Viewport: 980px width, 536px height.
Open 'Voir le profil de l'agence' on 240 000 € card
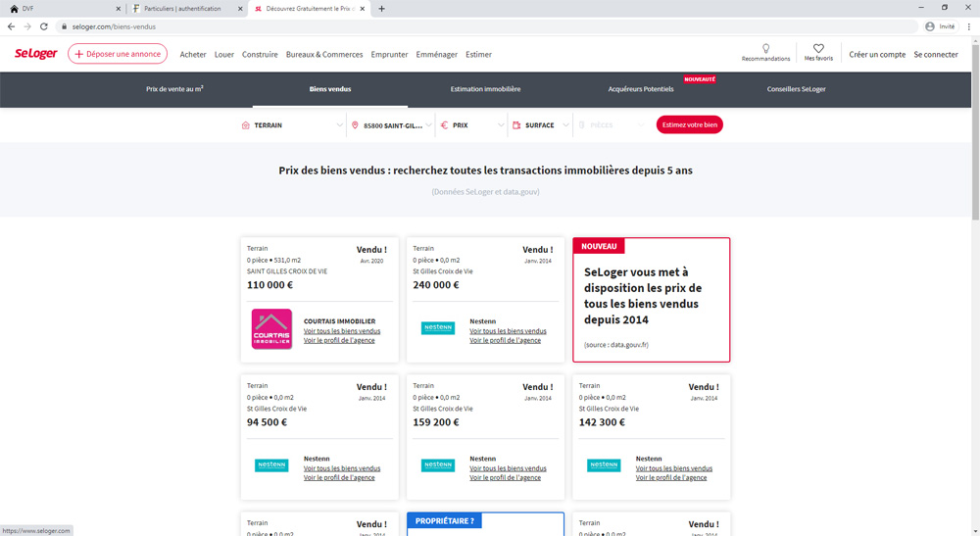(505, 340)
